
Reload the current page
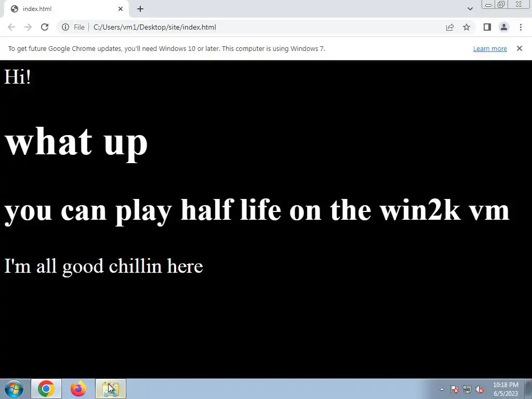point(45,27)
